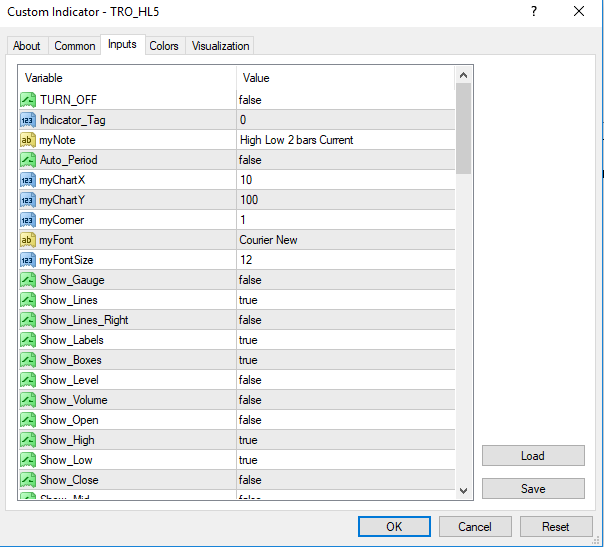Click the Value column header

[x=346, y=78]
